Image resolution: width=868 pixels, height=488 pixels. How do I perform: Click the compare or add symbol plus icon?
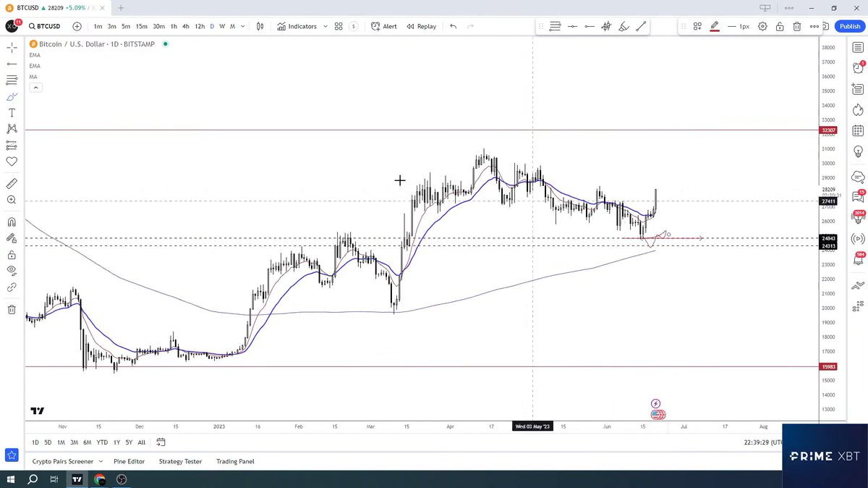77,26
